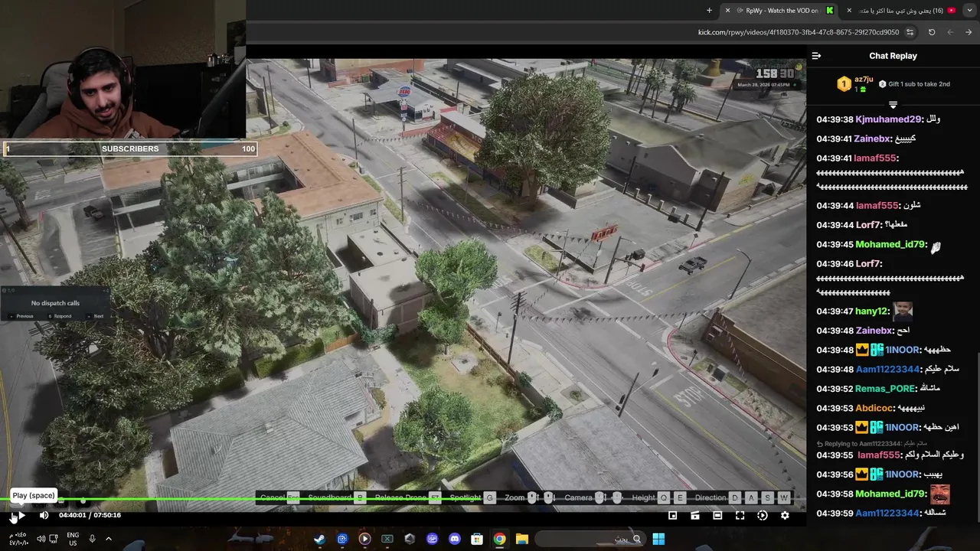Open the Xbox app in taskbar
This screenshot has height=551, width=980.
pyautogui.click(x=387, y=539)
